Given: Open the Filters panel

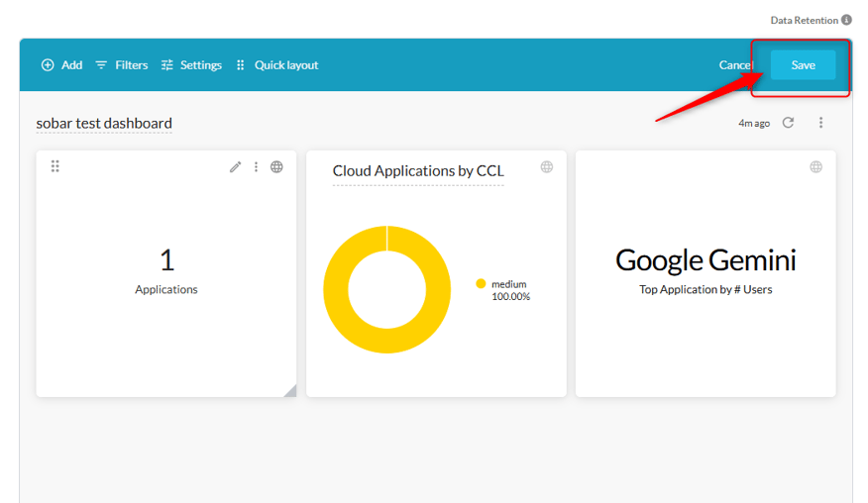Looking at the screenshot, I should click(x=122, y=65).
